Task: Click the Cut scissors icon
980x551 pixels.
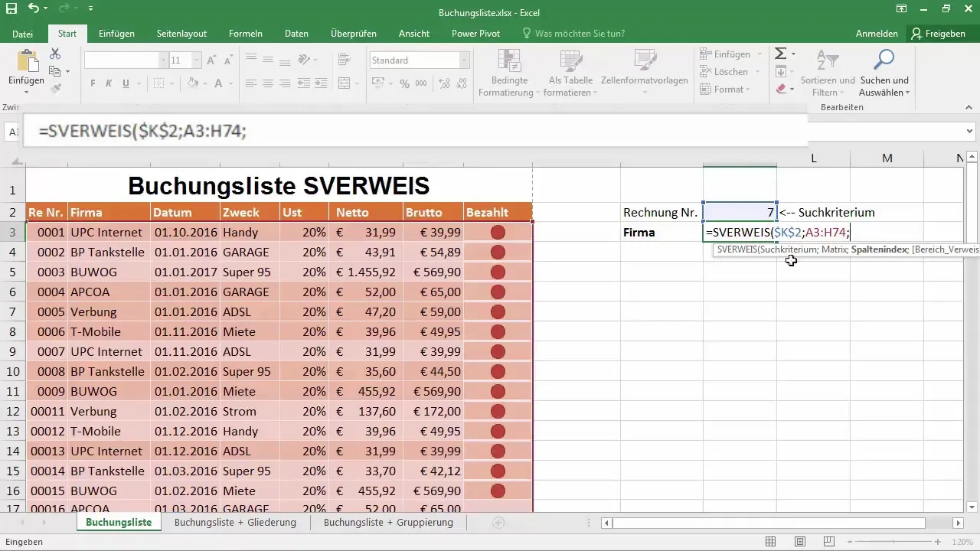Action: 55,54
